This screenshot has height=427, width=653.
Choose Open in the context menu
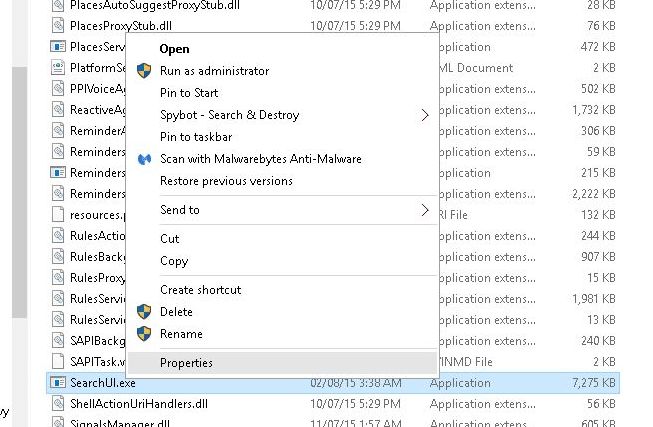click(174, 49)
